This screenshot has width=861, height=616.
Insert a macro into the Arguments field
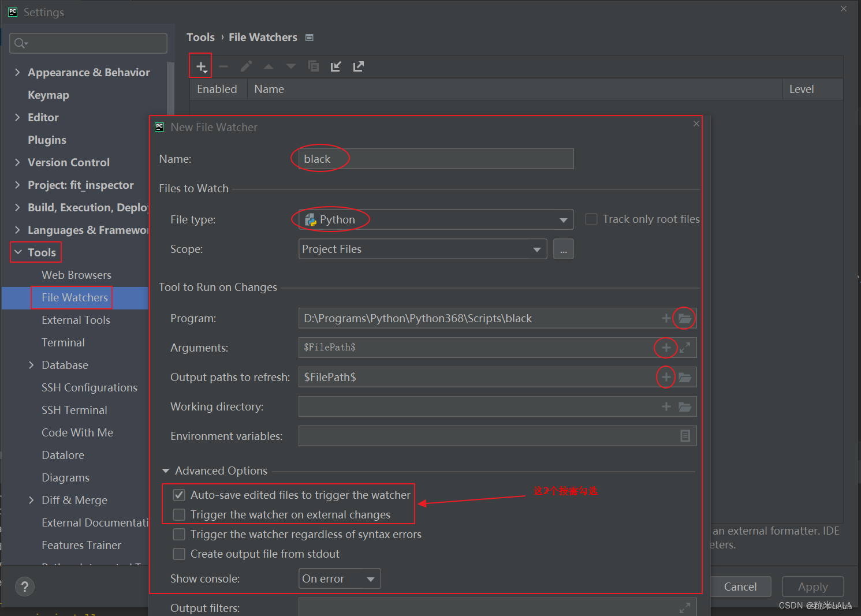coord(665,347)
